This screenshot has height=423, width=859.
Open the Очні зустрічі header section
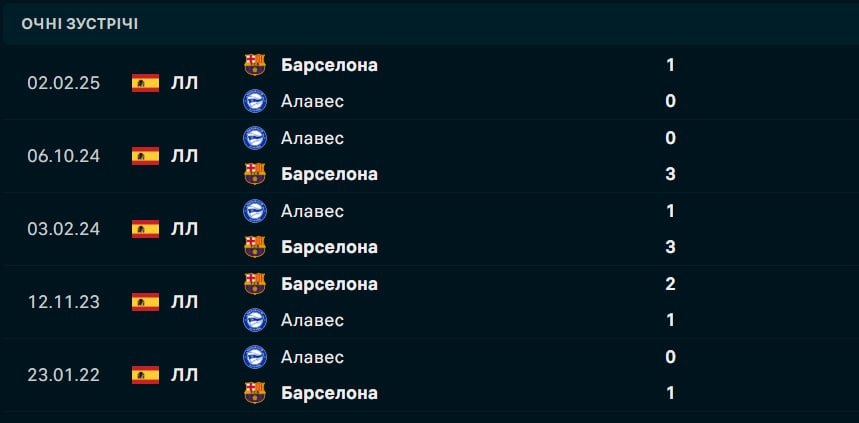[x=80, y=23]
